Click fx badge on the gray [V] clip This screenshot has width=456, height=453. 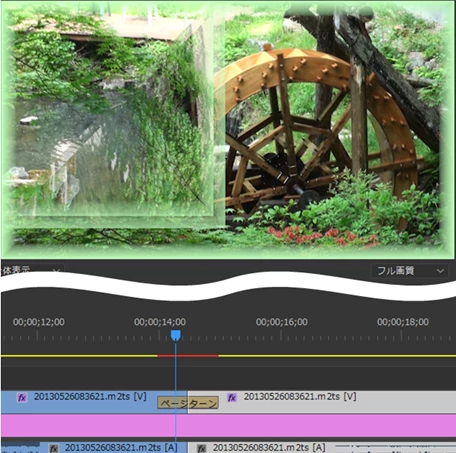pyautogui.click(x=232, y=397)
